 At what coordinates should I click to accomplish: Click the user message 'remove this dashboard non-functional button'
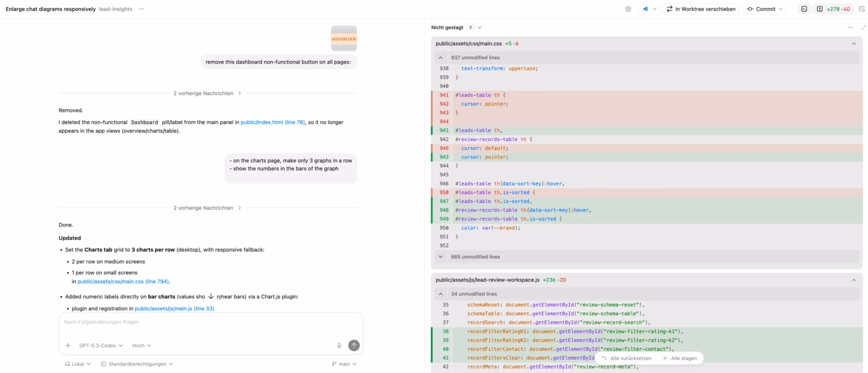click(x=278, y=62)
